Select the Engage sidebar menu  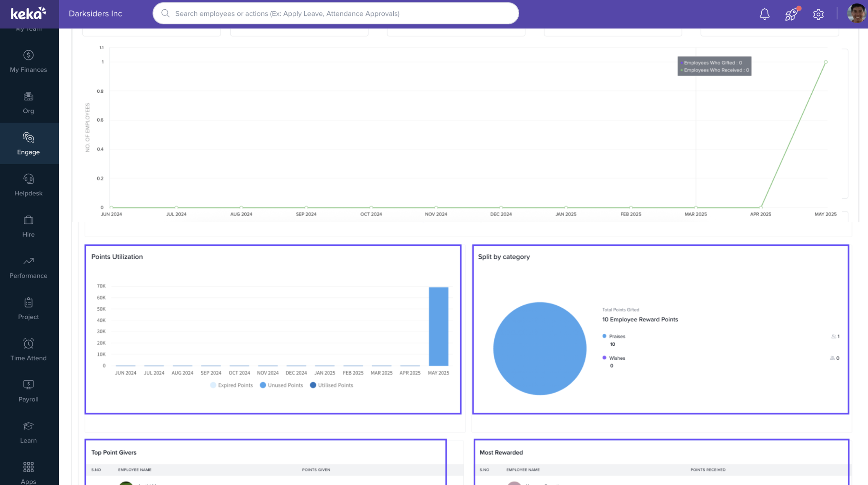[x=29, y=144]
